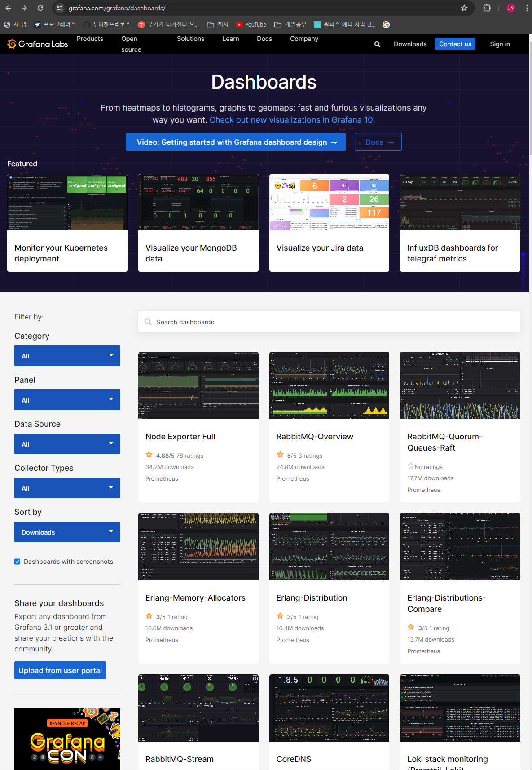This screenshot has height=770, width=532.
Task: Bookmark this page with star icon
Action: pos(464,8)
